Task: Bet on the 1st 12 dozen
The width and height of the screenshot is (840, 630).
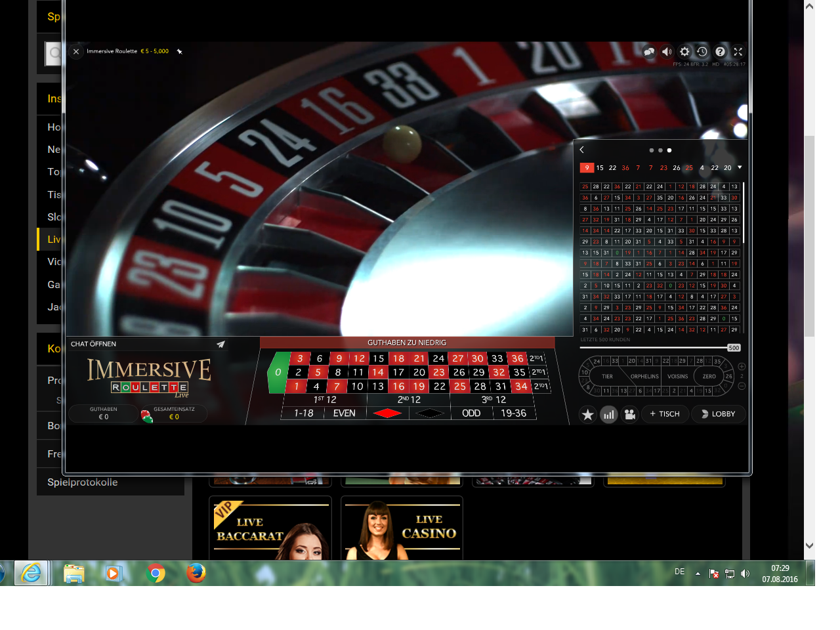Action: 325,400
